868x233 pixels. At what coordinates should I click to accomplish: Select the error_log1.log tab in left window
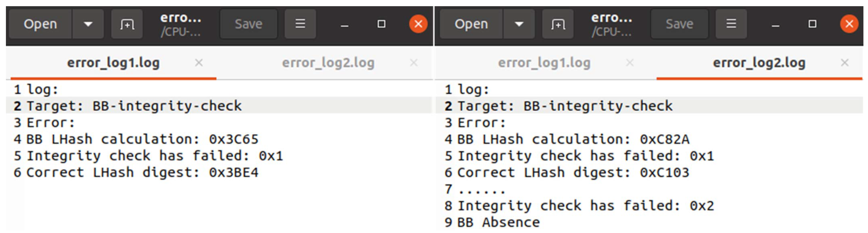113,63
